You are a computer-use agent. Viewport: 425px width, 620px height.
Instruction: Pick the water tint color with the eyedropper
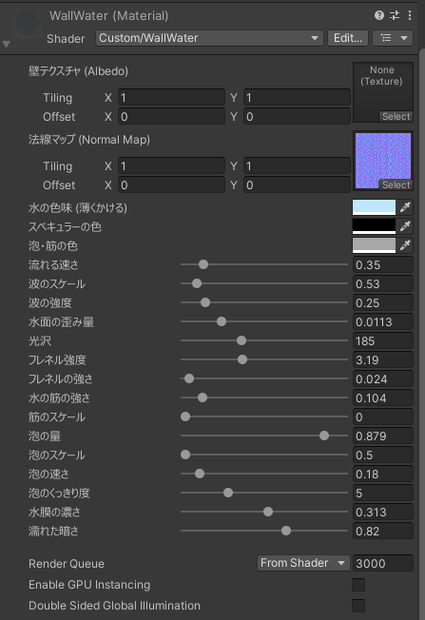point(405,207)
